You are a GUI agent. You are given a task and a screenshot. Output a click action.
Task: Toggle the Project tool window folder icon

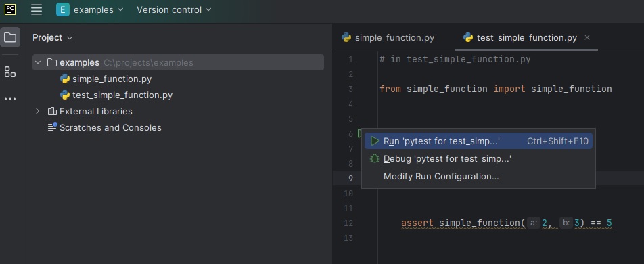pos(10,37)
